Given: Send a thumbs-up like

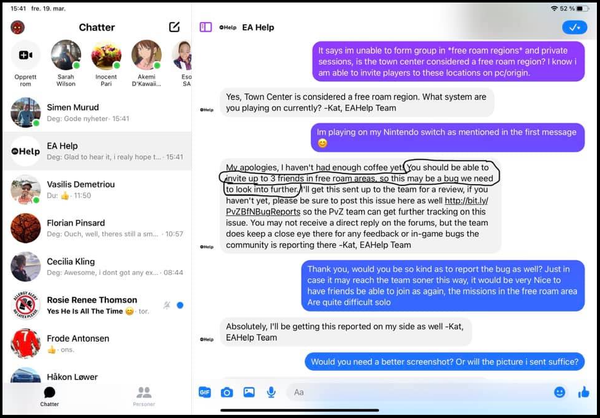Looking at the screenshot, I should pyautogui.click(x=584, y=392).
